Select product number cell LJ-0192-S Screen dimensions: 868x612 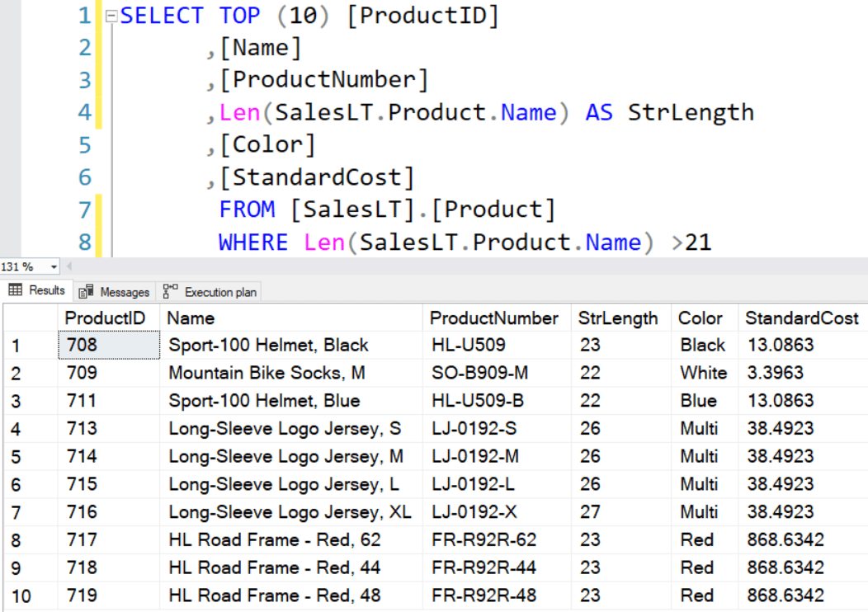pyautogui.click(x=497, y=428)
